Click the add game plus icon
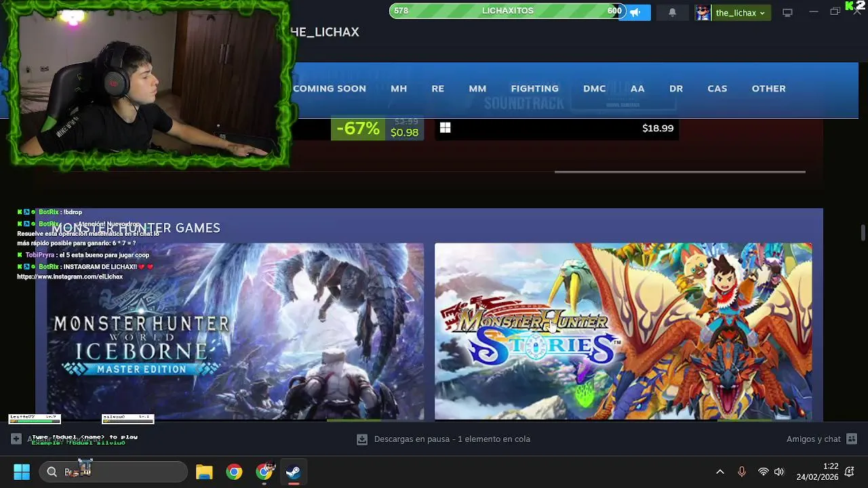This screenshot has height=488, width=868. 16,439
